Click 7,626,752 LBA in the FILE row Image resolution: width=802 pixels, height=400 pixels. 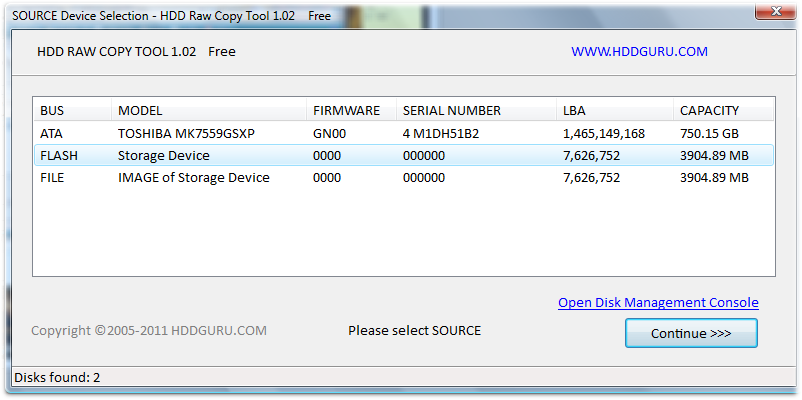[x=591, y=177]
